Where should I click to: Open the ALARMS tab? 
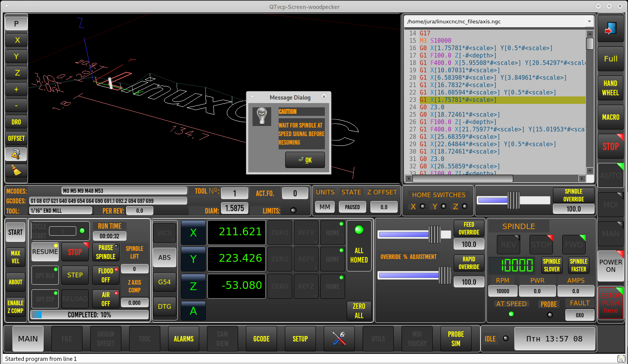click(x=184, y=339)
